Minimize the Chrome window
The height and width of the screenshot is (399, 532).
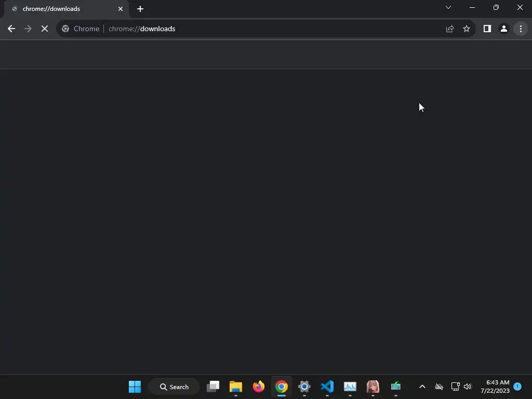472,7
